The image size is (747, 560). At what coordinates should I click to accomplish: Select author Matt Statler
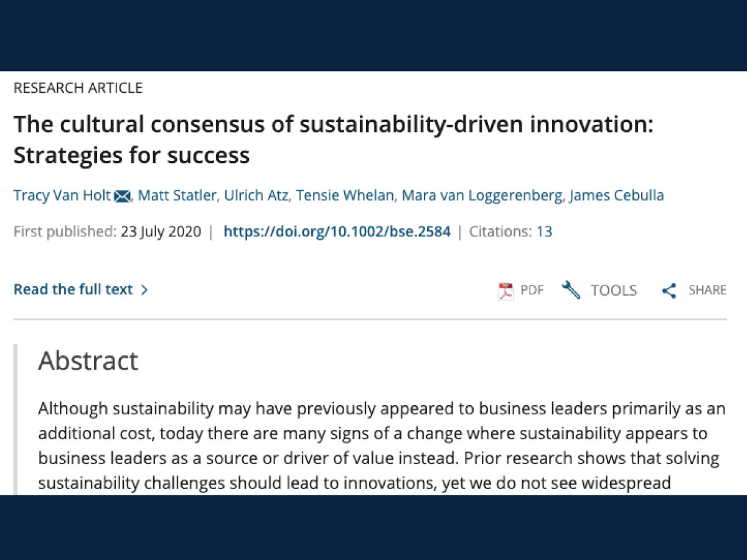tap(177, 196)
